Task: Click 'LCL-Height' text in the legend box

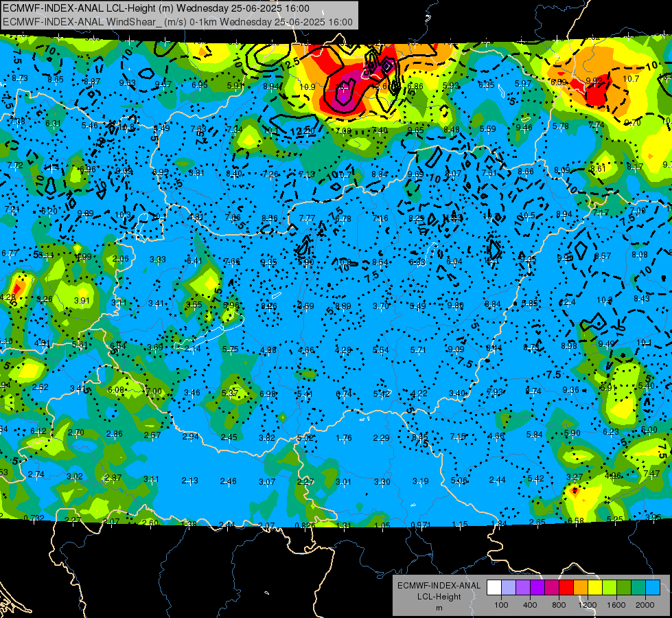Action: pos(439,597)
